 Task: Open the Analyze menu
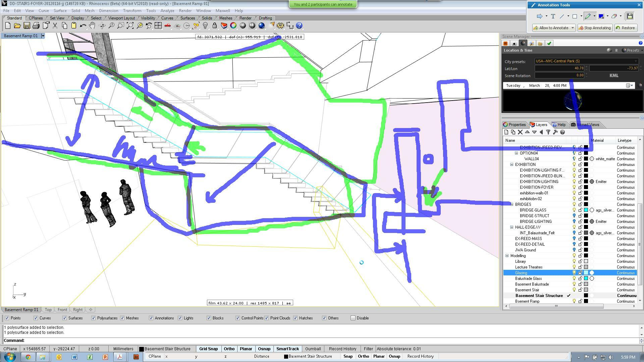pos(167,11)
